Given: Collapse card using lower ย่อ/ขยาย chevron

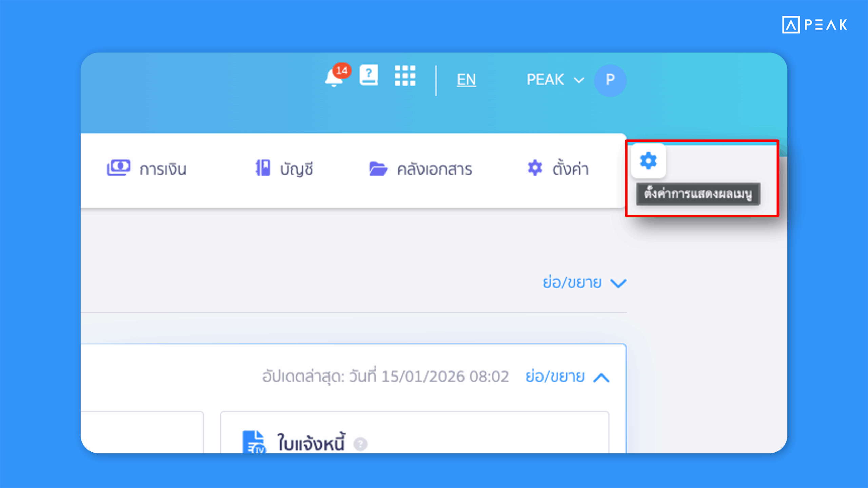Looking at the screenshot, I should click(601, 378).
